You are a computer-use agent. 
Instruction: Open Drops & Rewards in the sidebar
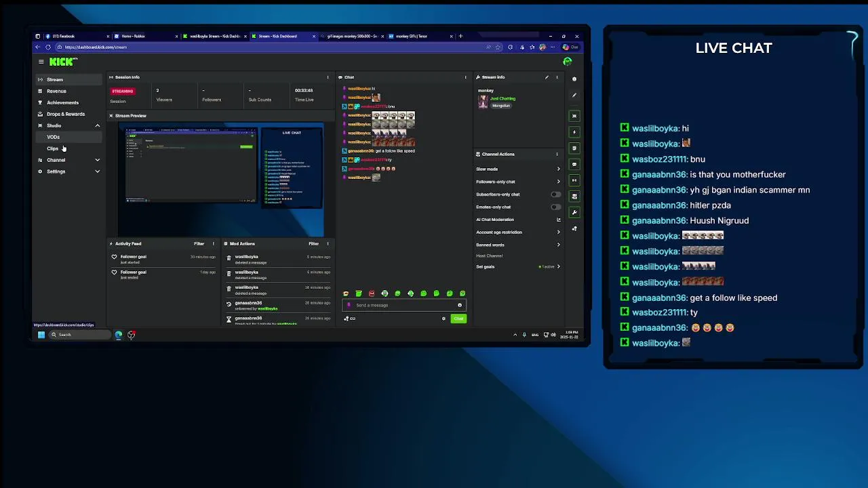tap(69, 114)
